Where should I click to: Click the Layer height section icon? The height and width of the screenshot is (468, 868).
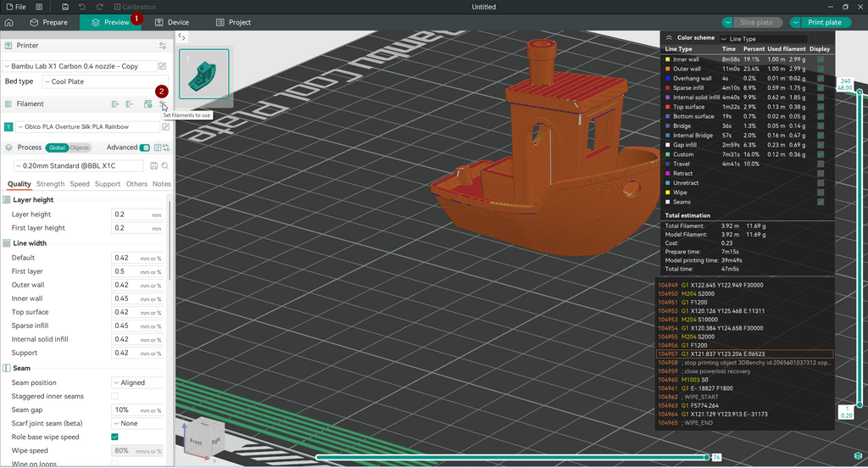pos(7,200)
